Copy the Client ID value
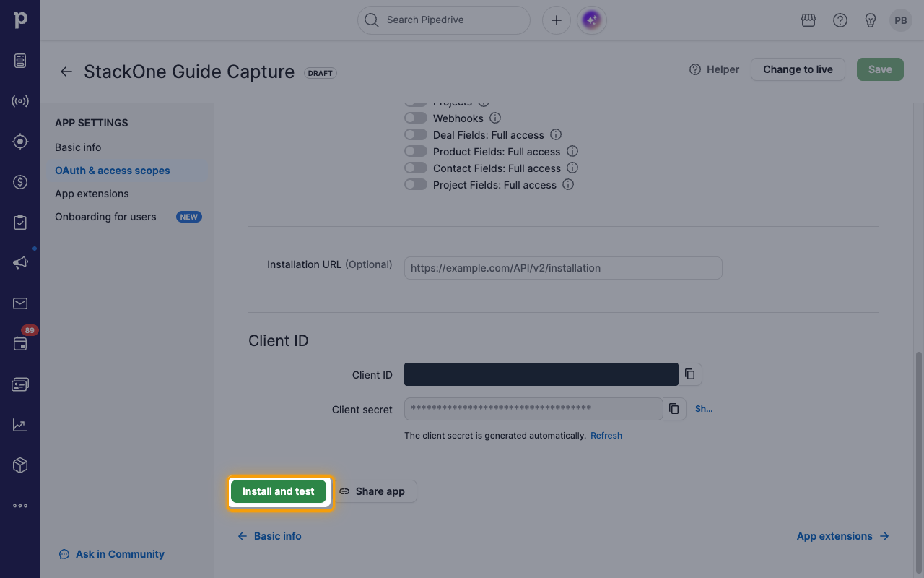Viewport: 924px width, 578px height. coord(690,374)
